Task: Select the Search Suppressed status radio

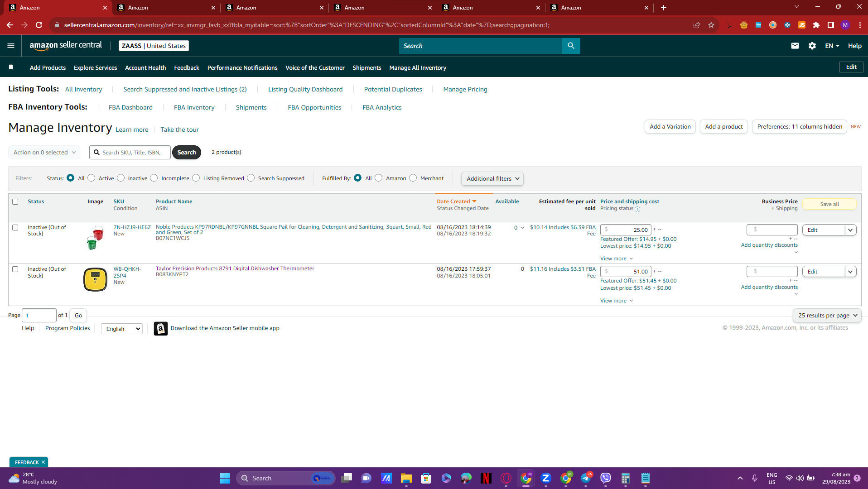Action: click(x=251, y=178)
